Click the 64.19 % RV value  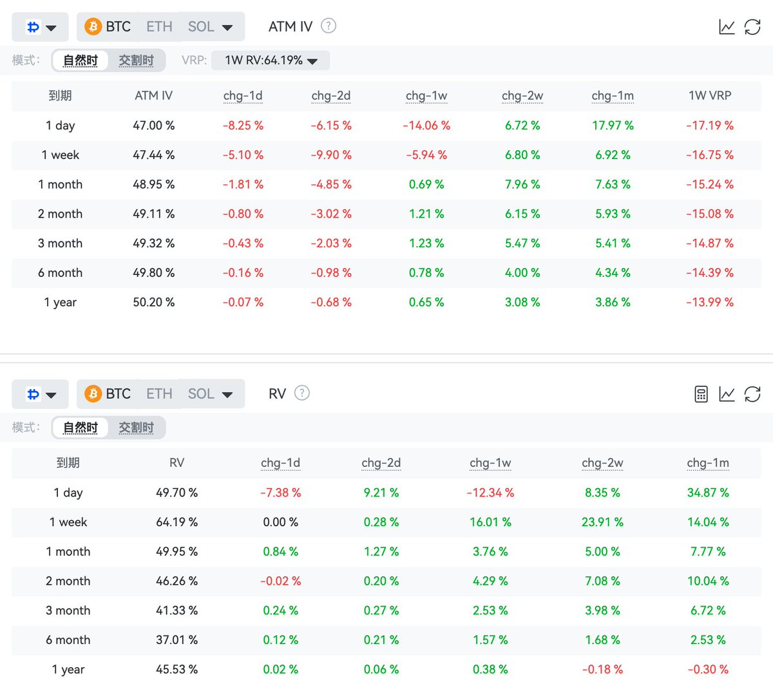click(177, 522)
